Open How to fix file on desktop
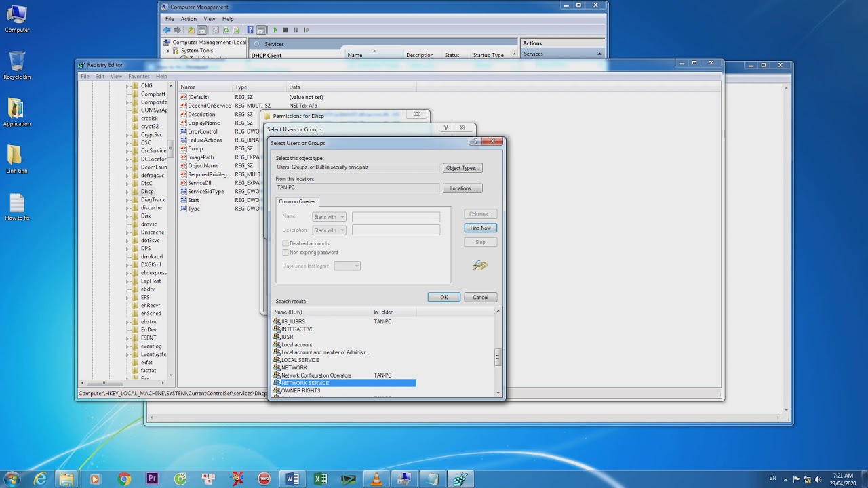Viewport: 868px width, 488px height. point(17,207)
